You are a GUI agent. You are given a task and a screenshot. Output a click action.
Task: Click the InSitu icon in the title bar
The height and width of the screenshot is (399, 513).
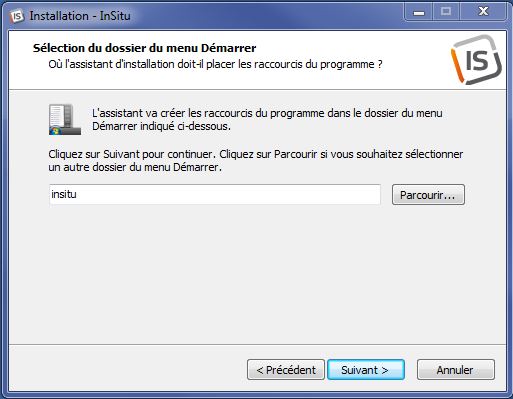16,16
